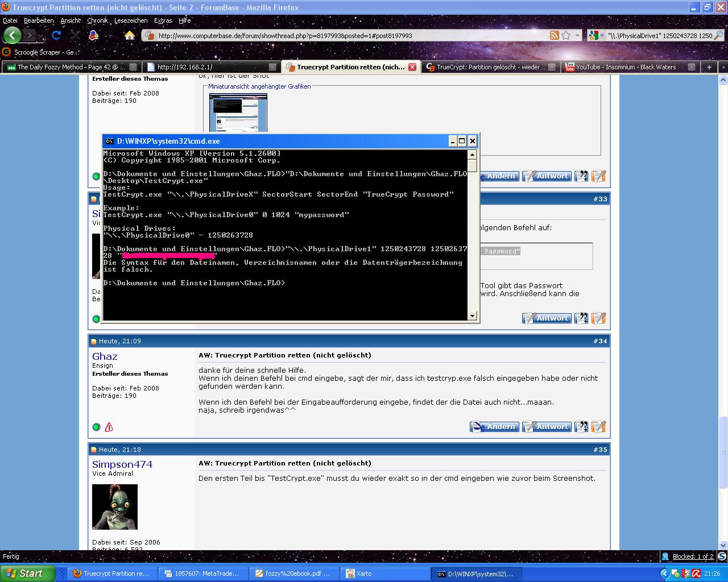
Task: Open post permalink #34
Action: point(600,341)
